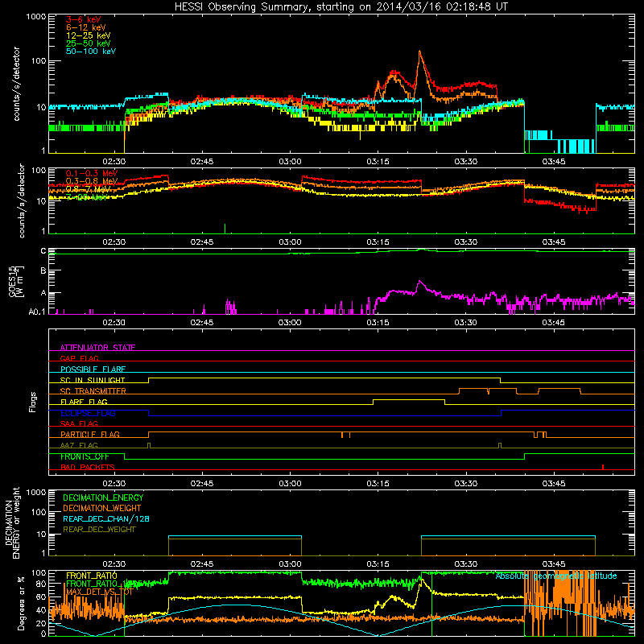Select the orange "6-12 keV" legend label
Screen dimensions: 644x644
[x=86, y=27]
